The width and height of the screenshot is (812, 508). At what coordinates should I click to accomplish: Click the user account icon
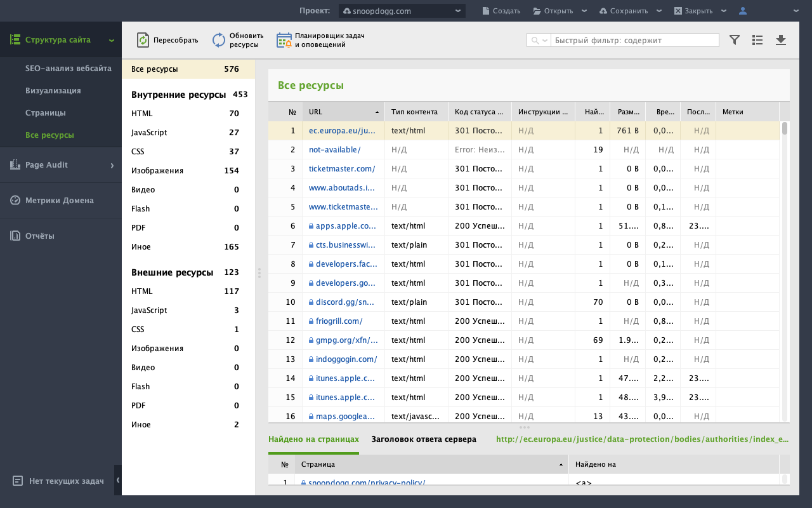tap(743, 11)
